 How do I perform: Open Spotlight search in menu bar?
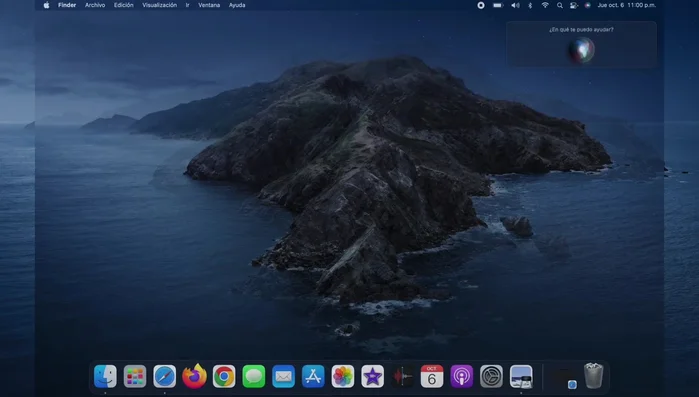coord(559,5)
